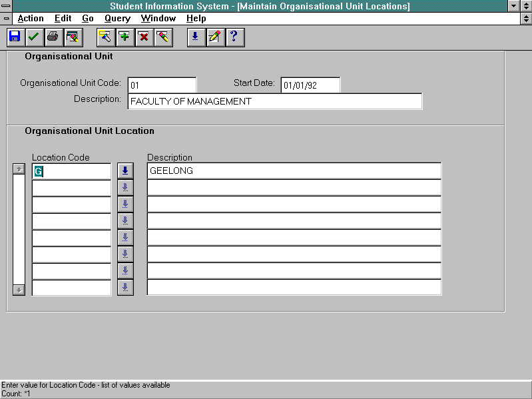Click the Print icon in toolbar
The image size is (532, 399).
(x=53, y=37)
